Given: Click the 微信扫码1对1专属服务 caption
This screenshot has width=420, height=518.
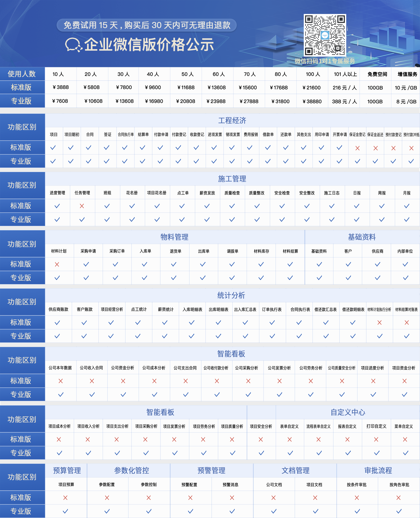Looking at the screenshot, I should click(325, 61).
